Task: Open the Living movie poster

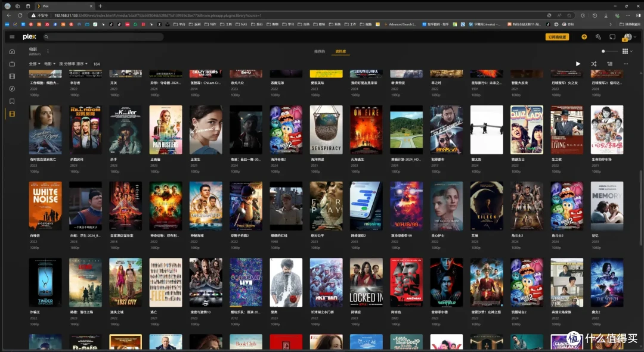Action: pyautogui.click(x=567, y=130)
